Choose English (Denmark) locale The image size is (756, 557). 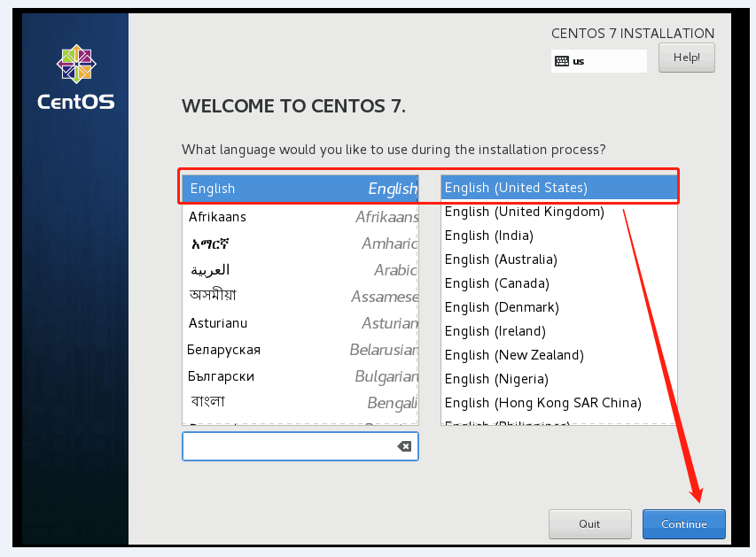coord(559,307)
